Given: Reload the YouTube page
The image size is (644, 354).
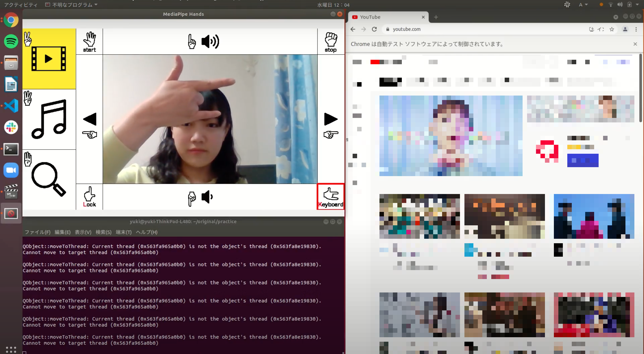Looking at the screenshot, I should (374, 29).
